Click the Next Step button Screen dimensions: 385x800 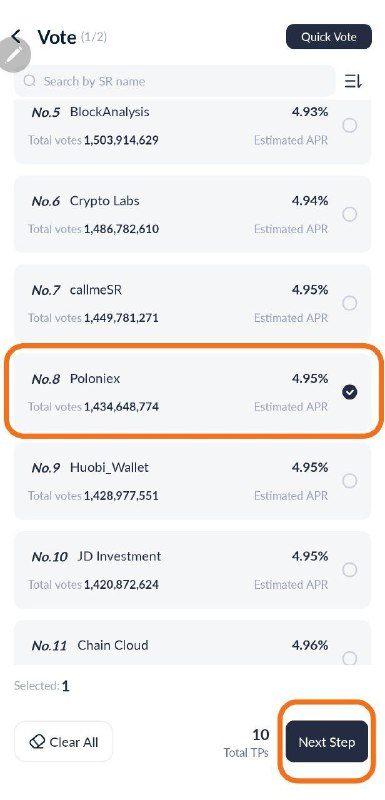click(x=327, y=742)
